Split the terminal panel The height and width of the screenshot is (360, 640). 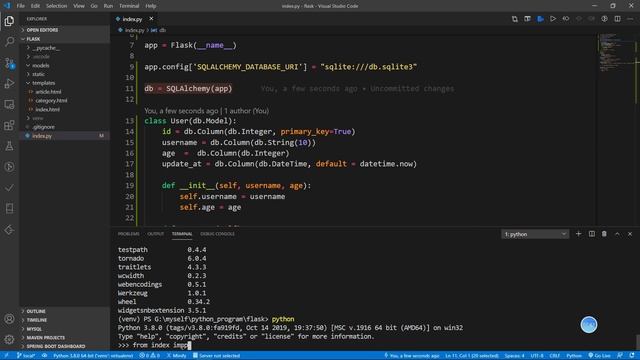click(591, 234)
